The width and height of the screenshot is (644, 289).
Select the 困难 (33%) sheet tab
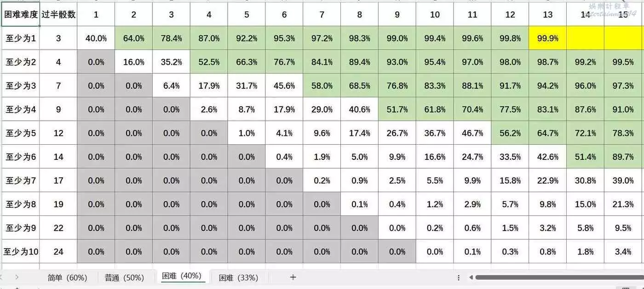[238, 278]
